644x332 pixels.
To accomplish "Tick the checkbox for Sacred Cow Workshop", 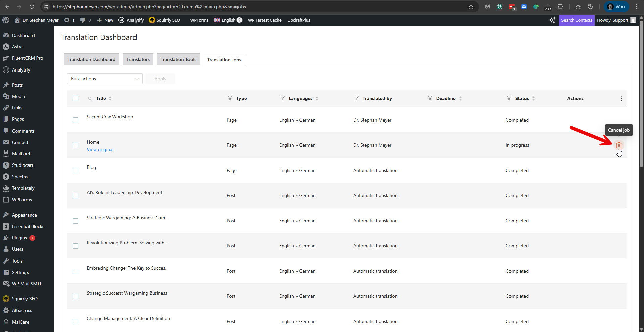I will 75,120.
